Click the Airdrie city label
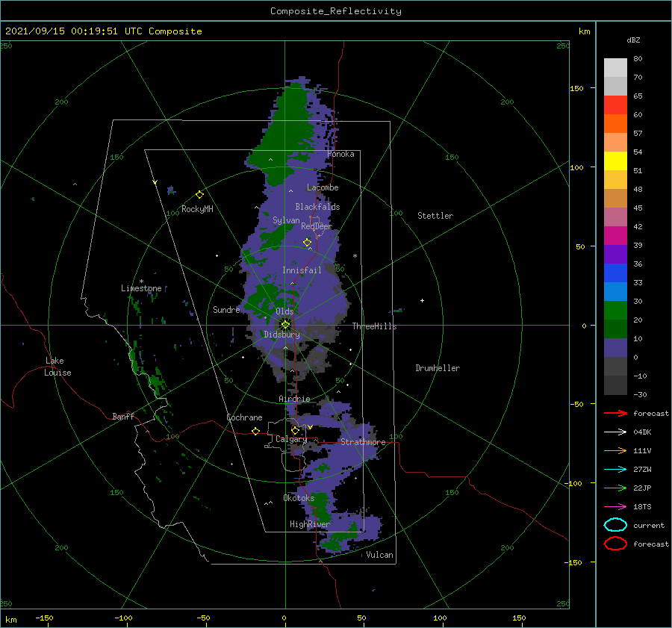 tap(294, 399)
